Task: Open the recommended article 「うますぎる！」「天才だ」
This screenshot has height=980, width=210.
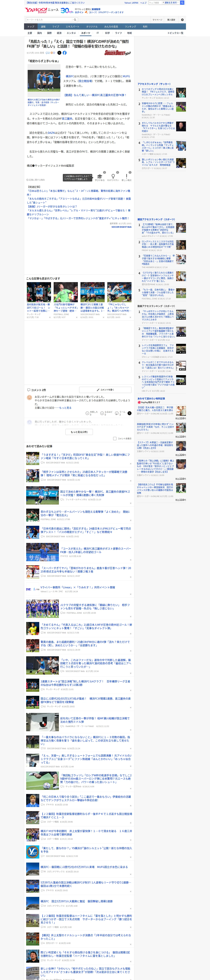Action: [x=86, y=457]
